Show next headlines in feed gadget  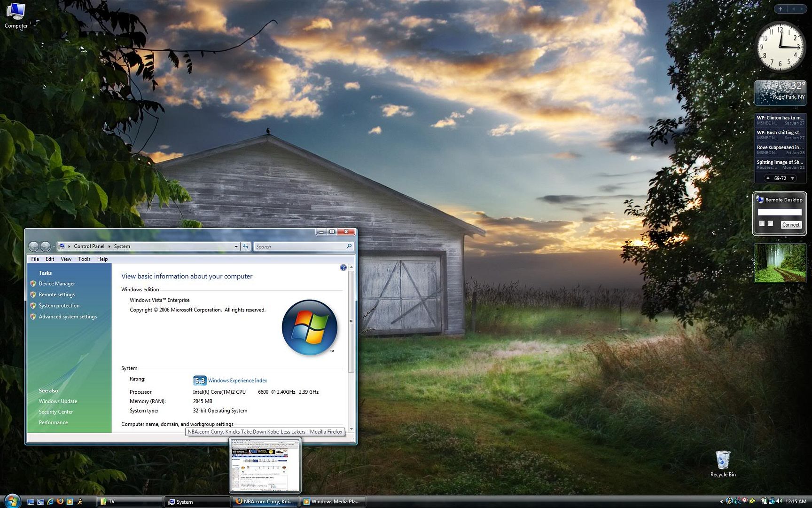click(x=793, y=178)
